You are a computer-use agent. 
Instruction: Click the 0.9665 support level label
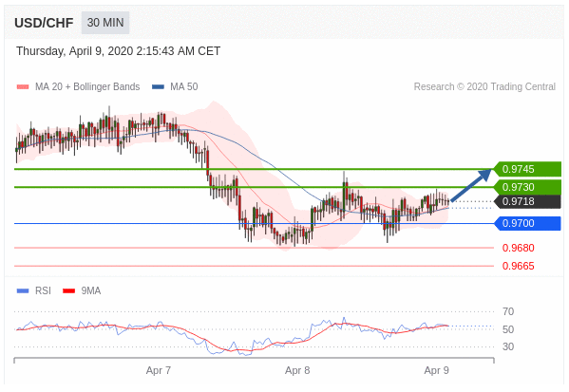[x=519, y=266]
